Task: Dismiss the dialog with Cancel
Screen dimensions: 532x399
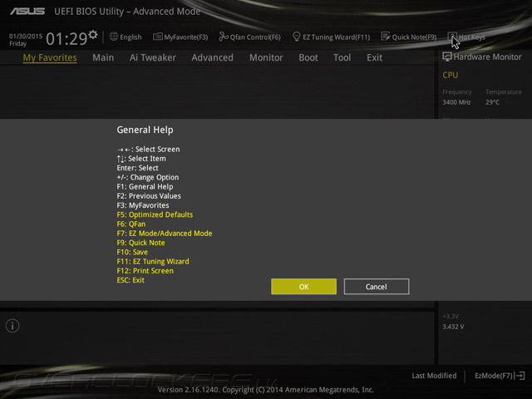Action: tap(377, 287)
